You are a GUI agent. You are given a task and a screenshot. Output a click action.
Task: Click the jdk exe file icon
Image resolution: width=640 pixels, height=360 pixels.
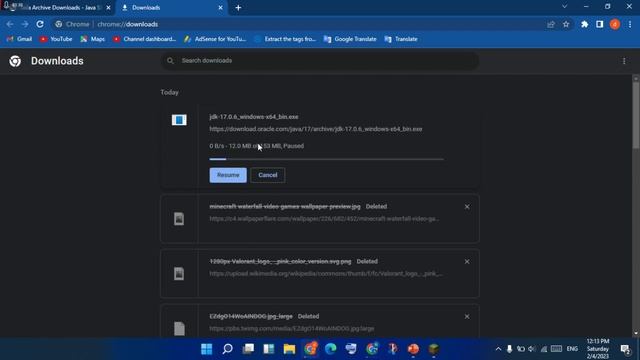179,120
